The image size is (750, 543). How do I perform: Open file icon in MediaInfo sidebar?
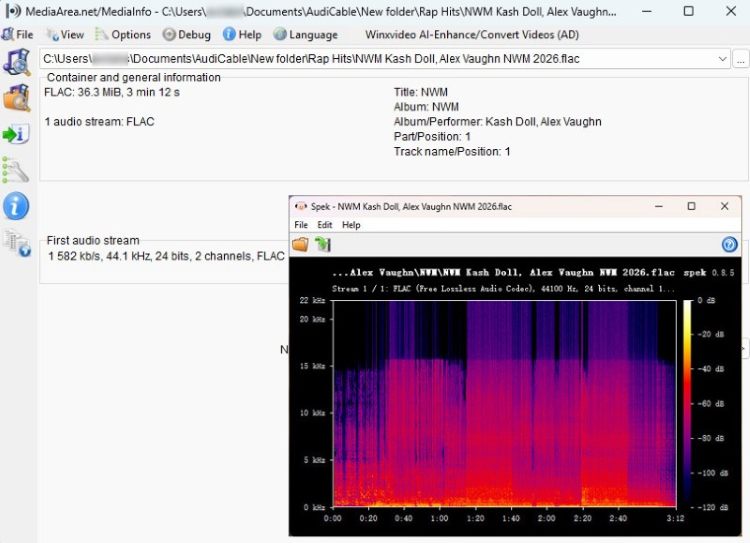click(x=17, y=62)
